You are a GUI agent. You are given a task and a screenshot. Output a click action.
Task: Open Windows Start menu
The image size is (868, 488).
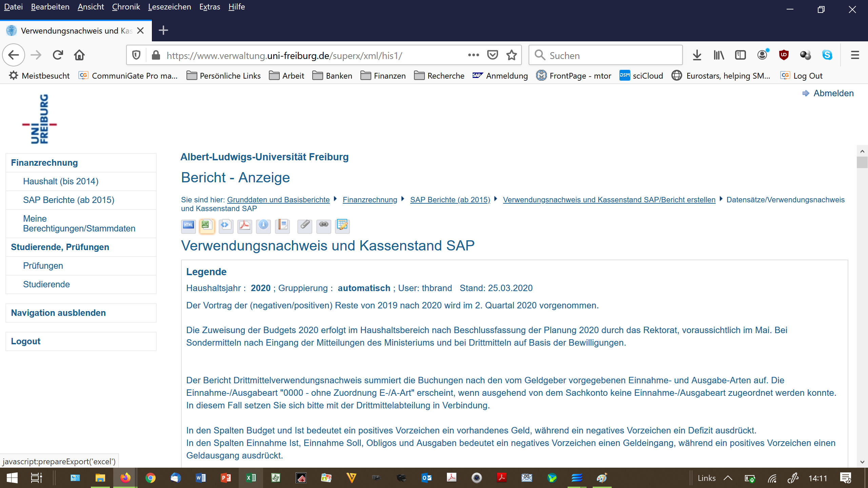(12, 478)
